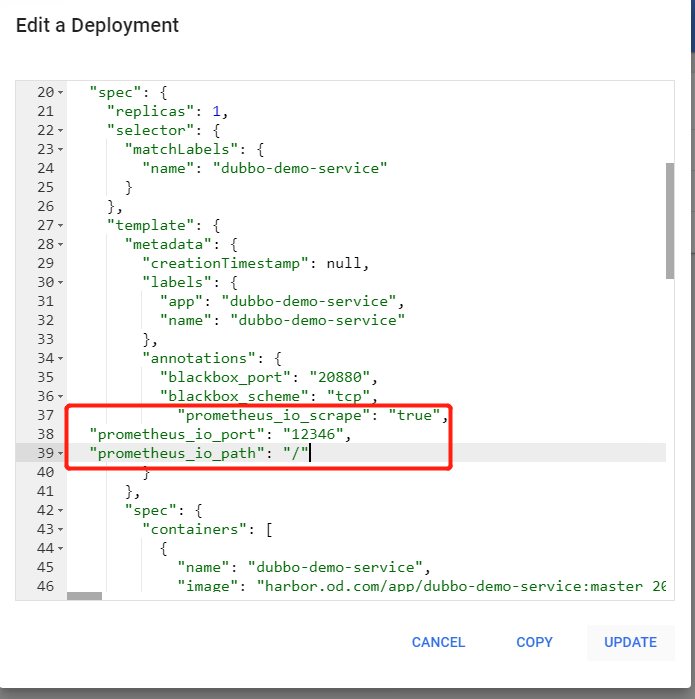Collapse the "spec" block at line 20
The height and width of the screenshot is (699, 695).
click(x=60, y=93)
